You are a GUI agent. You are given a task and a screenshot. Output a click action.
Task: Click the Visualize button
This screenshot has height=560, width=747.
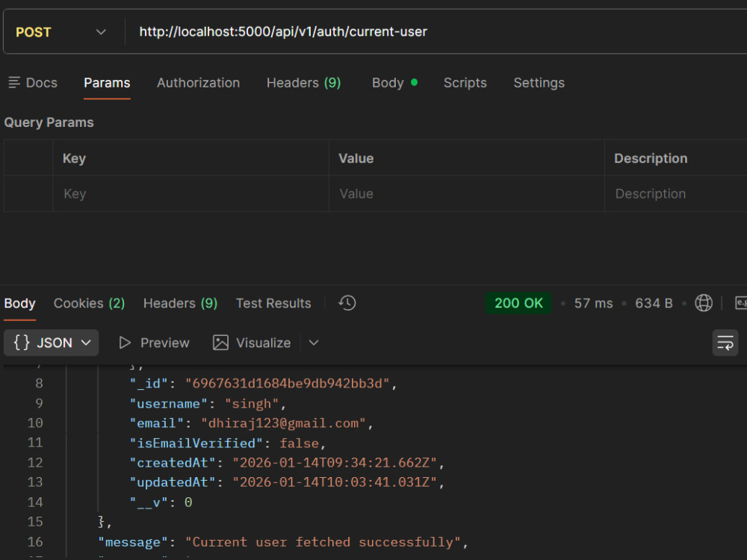(252, 343)
